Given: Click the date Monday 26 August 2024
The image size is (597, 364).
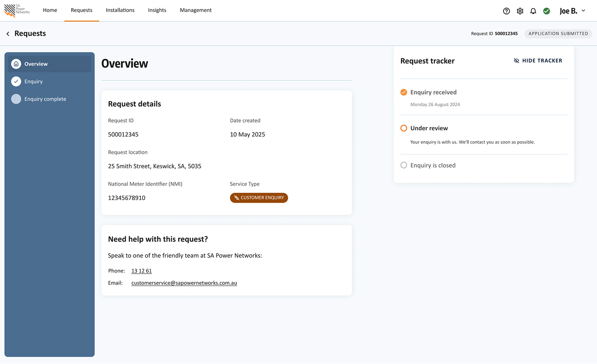Looking at the screenshot, I should coord(435,105).
